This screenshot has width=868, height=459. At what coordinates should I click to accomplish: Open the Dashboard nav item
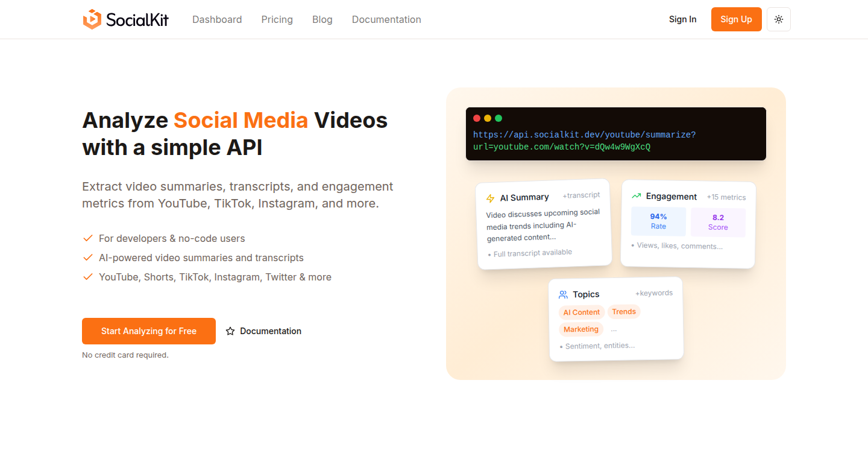pos(217,19)
